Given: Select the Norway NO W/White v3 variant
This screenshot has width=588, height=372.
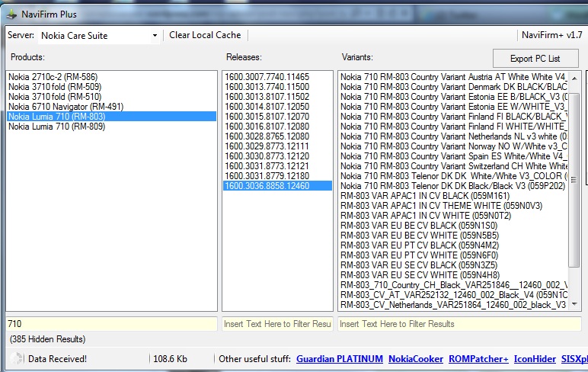Looking at the screenshot, I should pyautogui.click(x=454, y=146).
